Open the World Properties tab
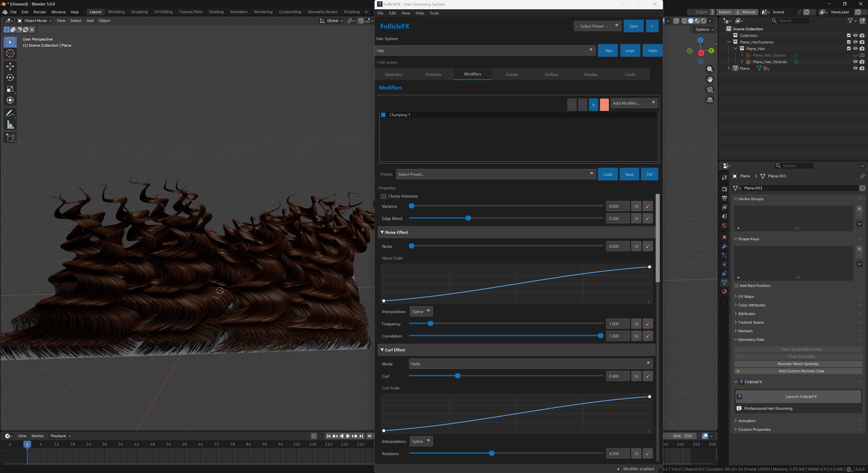The height and width of the screenshot is (473, 868). pos(725,225)
